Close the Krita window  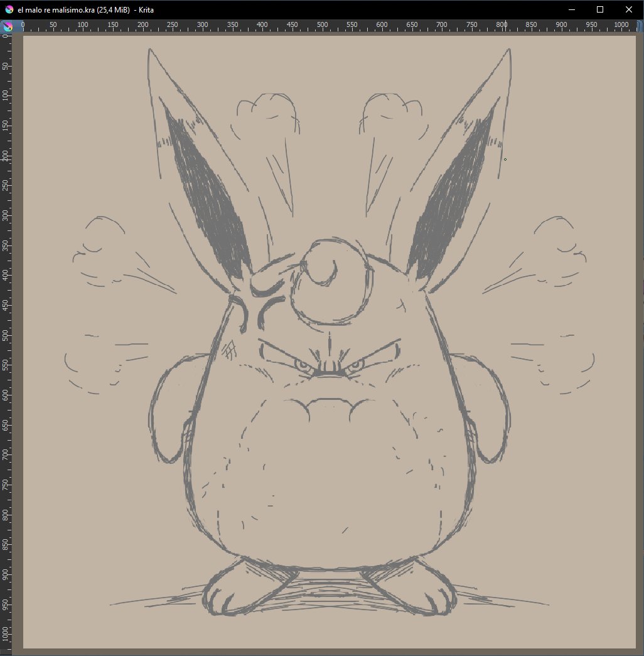(628, 9)
